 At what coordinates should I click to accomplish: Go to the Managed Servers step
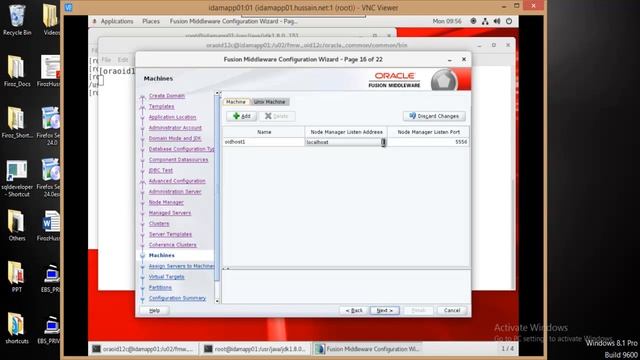tap(170, 213)
